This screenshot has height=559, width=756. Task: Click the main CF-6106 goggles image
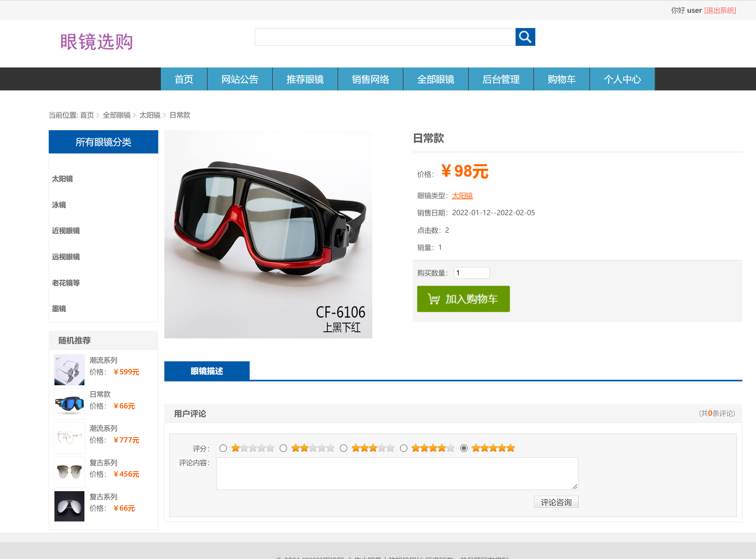click(x=268, y=234)
